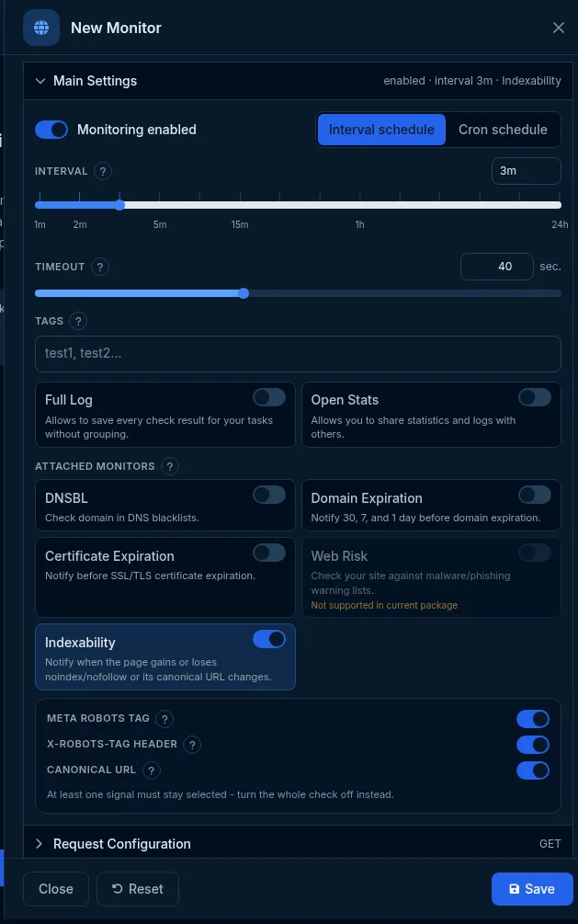Image resolution: width=578 pixels, height=924 pixels.
Task: Click the timeout slider handle
Action: pos(244,293)
